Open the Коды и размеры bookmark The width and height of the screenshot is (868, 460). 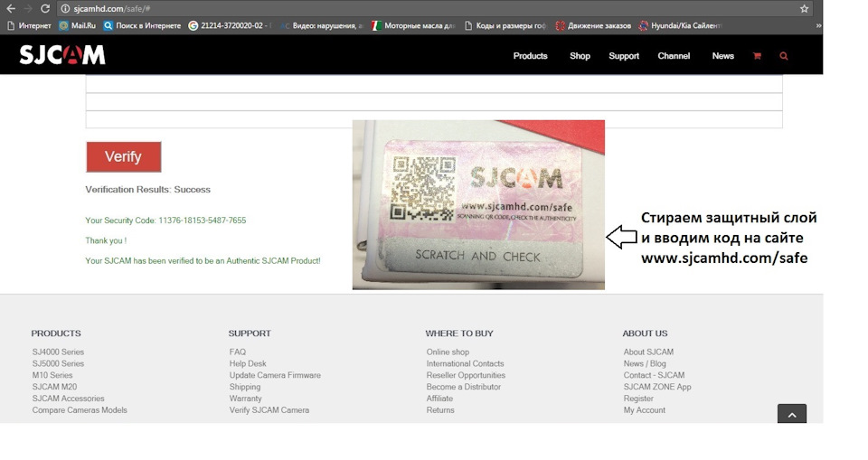[505, 25]
